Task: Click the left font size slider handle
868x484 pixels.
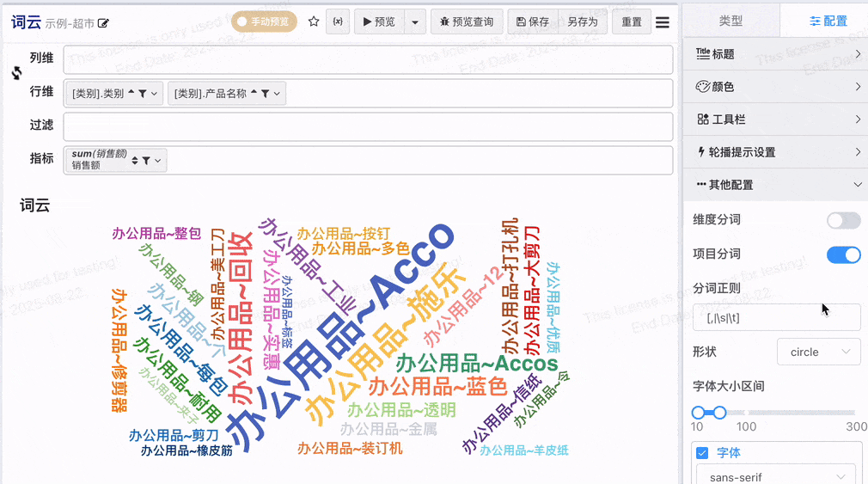Action: coord(698,413)
